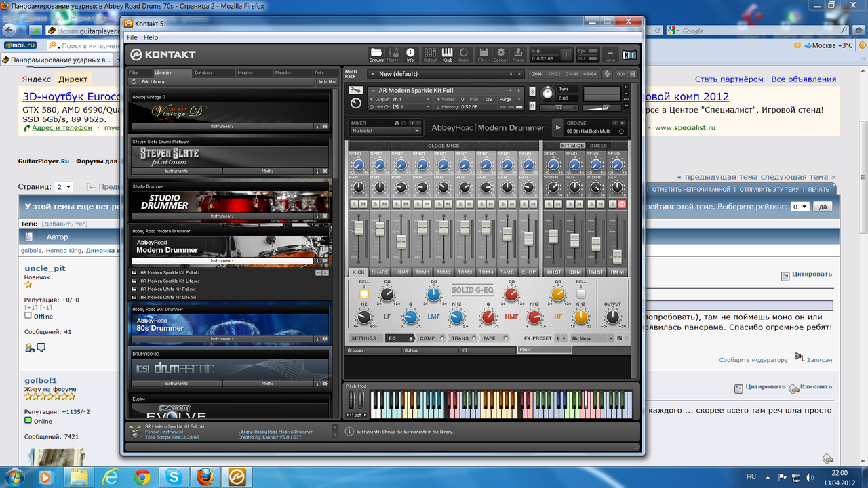This screenshot has width=868, height=488.
Task: Open the Files dropdown in Kontakt toolbar
Action: [483, 54]
